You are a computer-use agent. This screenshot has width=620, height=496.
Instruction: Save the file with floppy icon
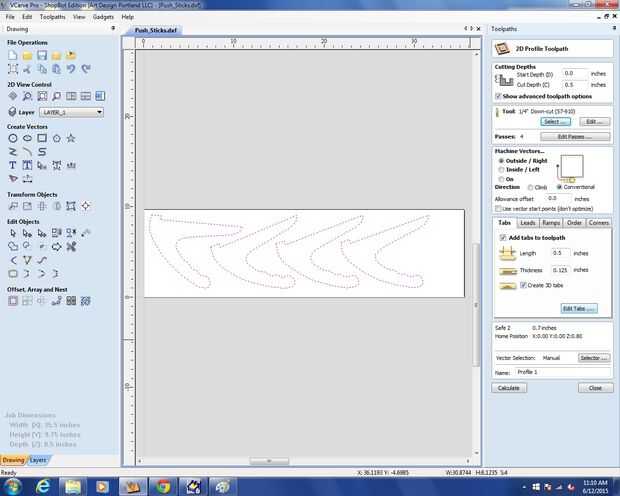[x=42, y=55]
